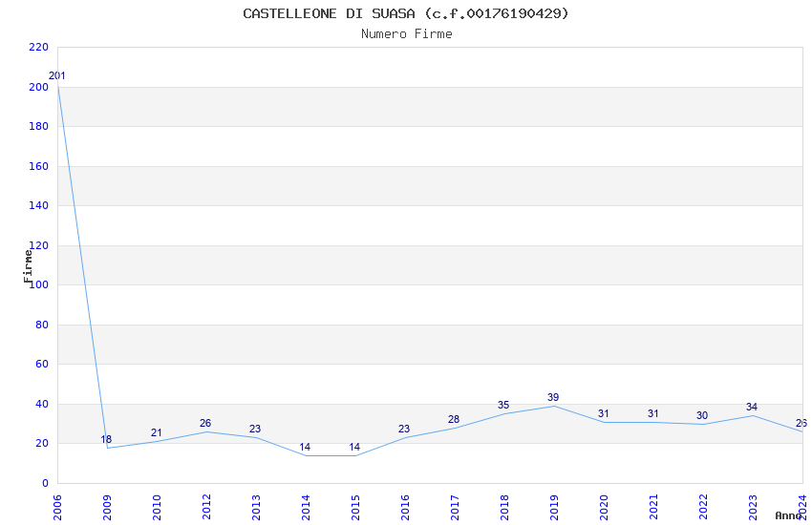Click the 28 data label for 2017
Screen dimensions: 812x525
(x=454, y=419)
